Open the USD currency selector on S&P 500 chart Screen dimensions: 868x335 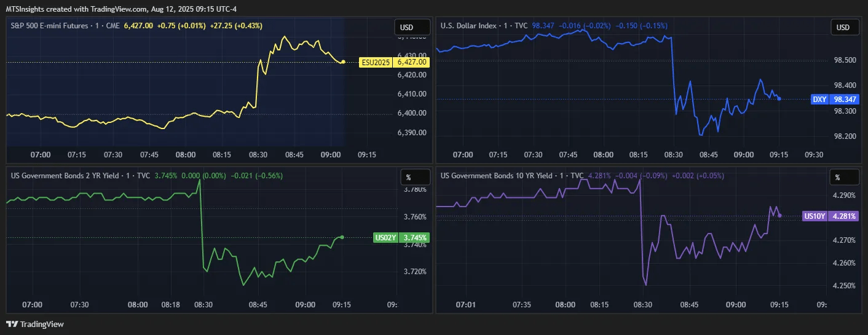click(x=406, y=28)
